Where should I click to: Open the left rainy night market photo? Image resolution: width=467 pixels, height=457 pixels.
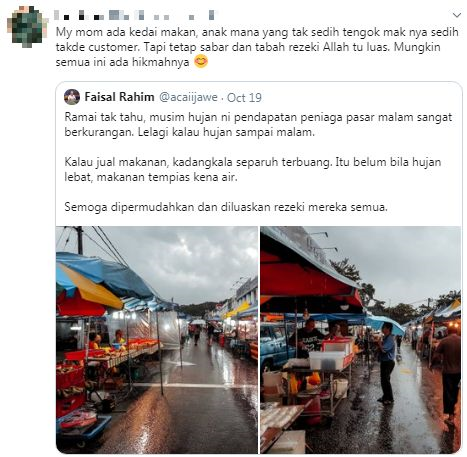coord(157,340)
